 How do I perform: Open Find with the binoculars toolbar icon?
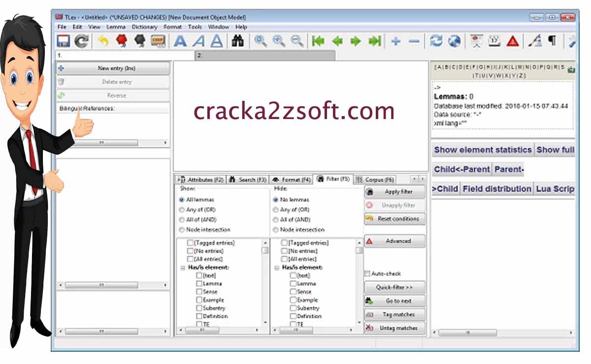[238, 41]
